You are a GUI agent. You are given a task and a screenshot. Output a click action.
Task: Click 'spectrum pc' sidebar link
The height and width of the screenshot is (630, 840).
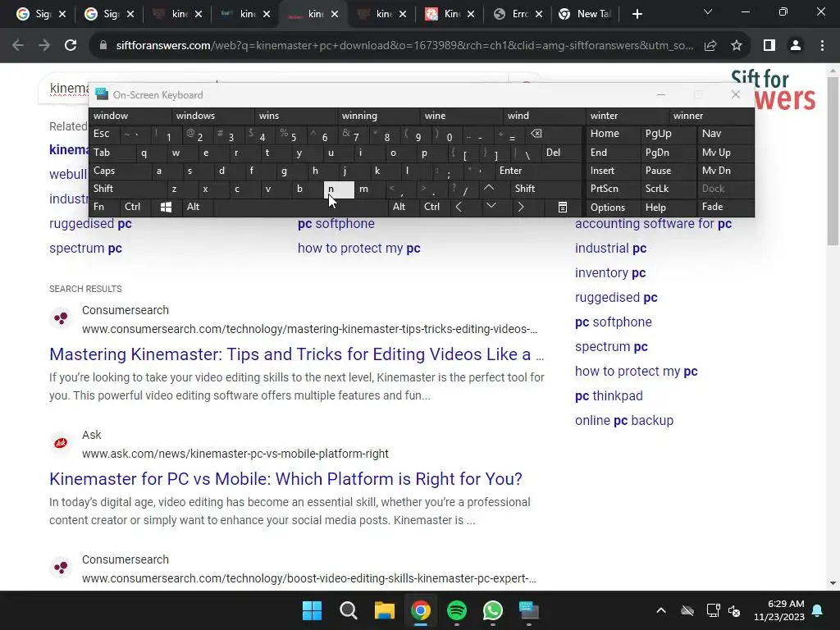click(611, 347)
